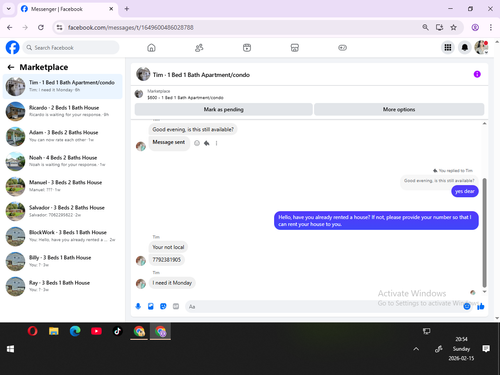Open Salvador - 3 Beds 2 Baths House conversation

[63, 211]
